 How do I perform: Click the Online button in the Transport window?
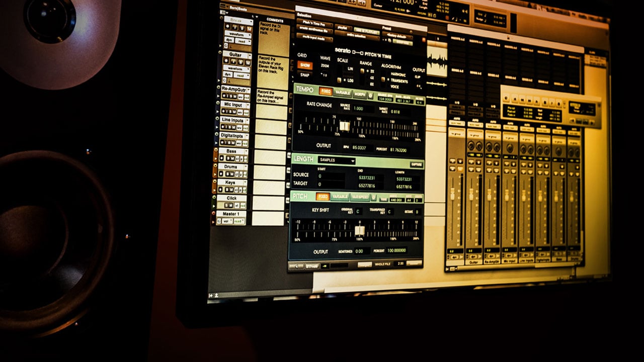tap(506, 98)
